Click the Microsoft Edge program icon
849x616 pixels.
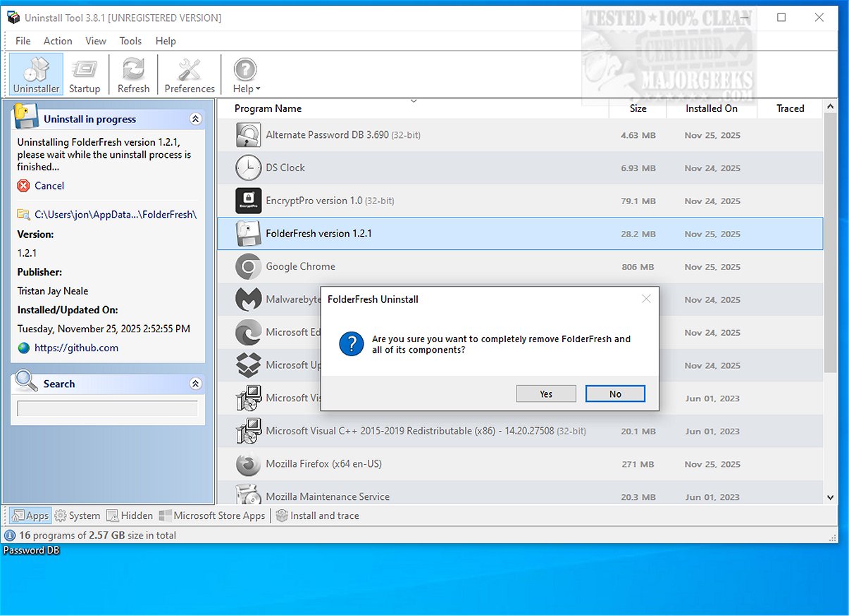(248, 332)
